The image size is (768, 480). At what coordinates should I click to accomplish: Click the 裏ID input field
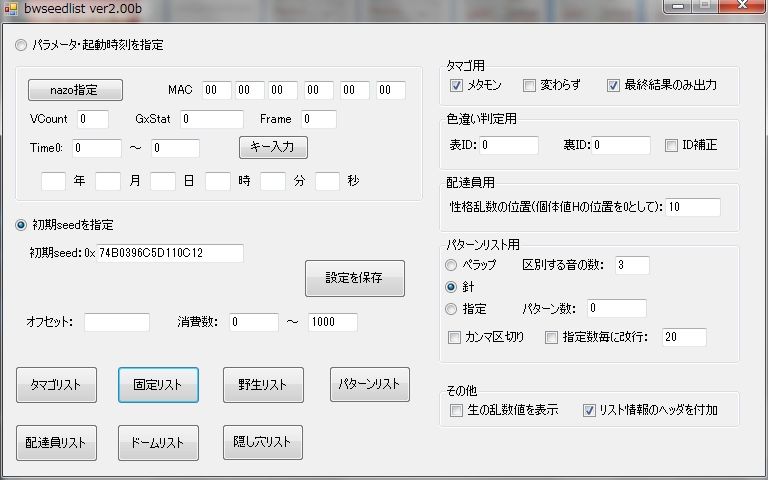pyautogui.click(x=621, y=145)
